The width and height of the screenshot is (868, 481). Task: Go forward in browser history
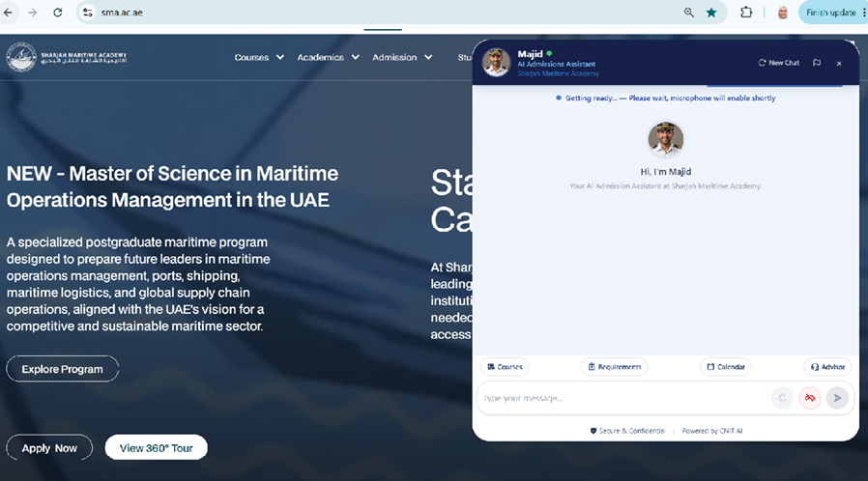click(33, 13)
